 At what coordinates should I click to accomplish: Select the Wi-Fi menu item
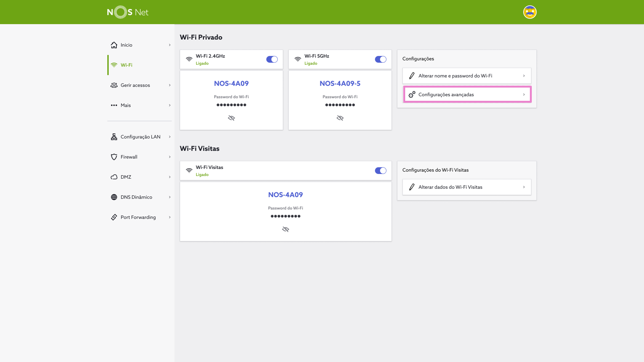click(x=140, y=65)
